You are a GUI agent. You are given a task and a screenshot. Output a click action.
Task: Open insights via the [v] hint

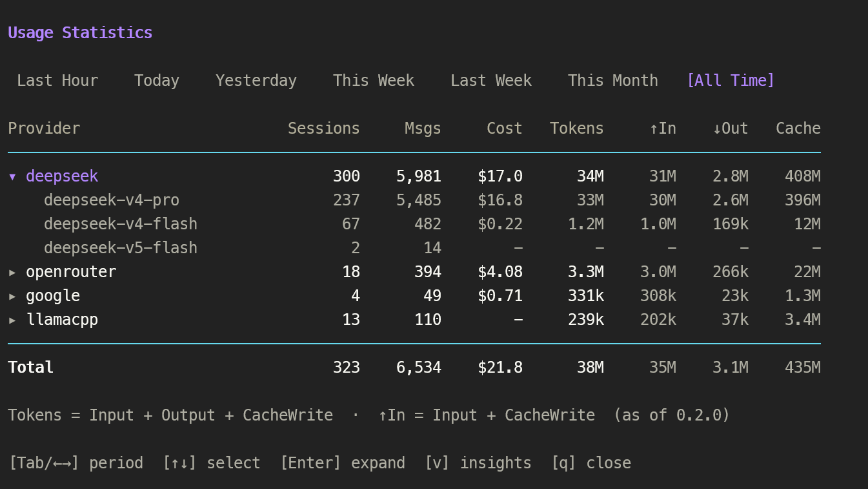pos(478,463)
